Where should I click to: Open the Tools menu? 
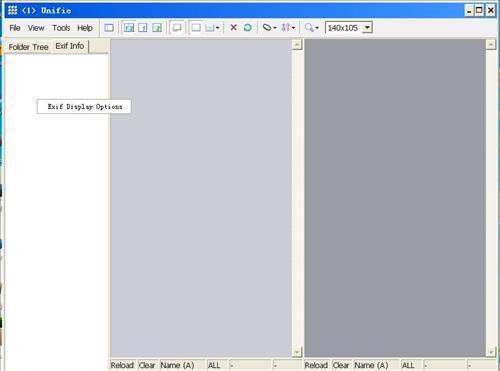(x=61, y=28)
